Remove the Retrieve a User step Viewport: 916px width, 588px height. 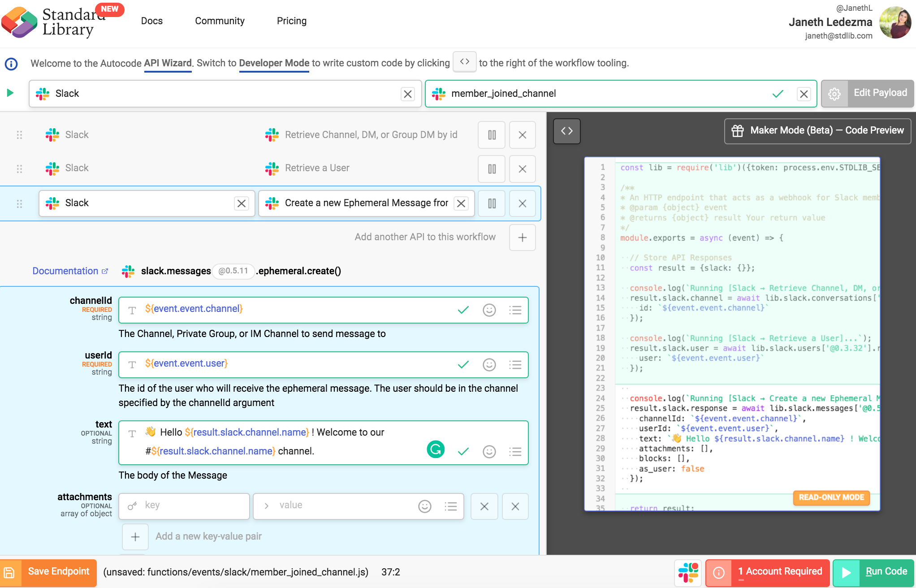tap(522, 169)
